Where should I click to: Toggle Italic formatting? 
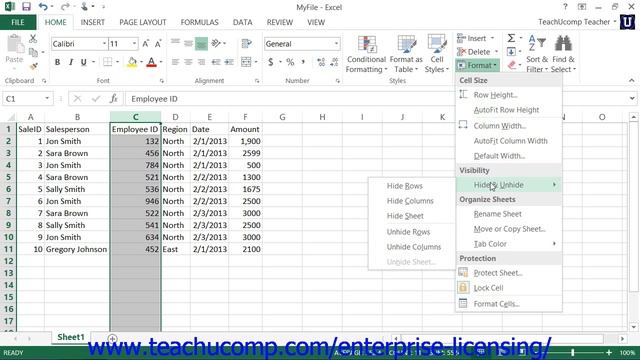[x=71, y=62]
